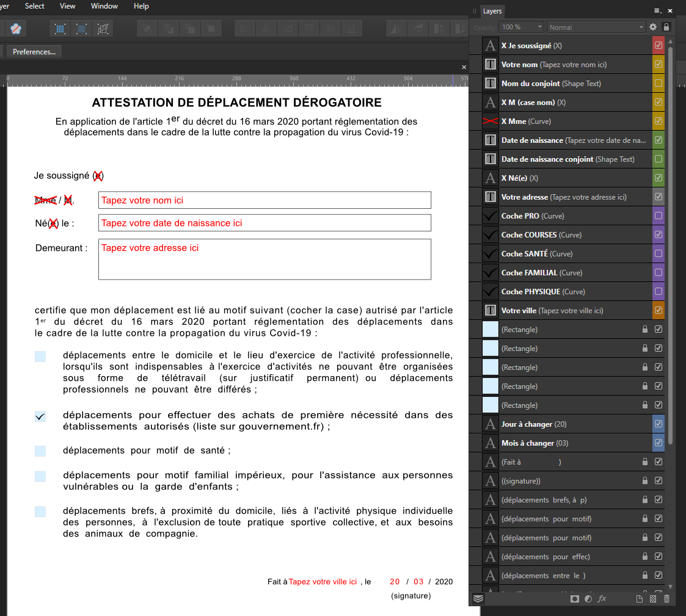Open the Normal blend mode dropdown
This screenshot has width=686, height=616.
pyautogui.click(x=596, y=27)
